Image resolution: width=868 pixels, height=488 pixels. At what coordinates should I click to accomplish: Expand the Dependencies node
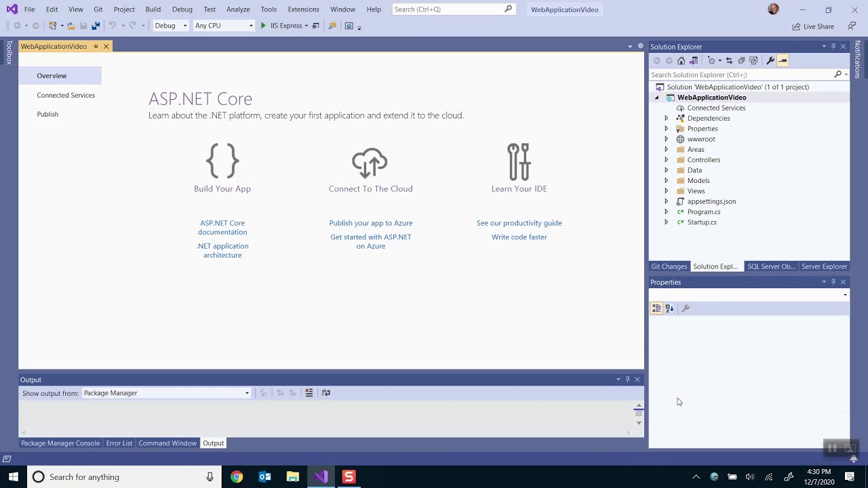pyautogui.click(x=666, y=119)
